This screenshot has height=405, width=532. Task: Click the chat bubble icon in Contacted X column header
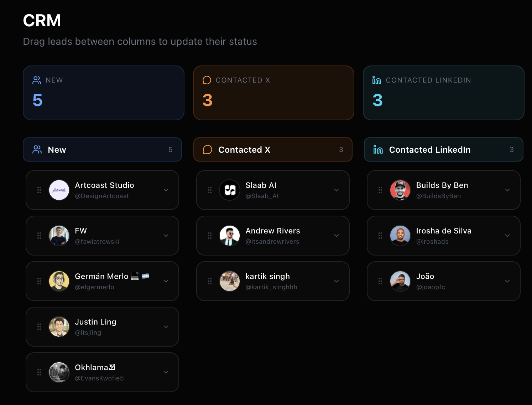click(x=208, y=150)
